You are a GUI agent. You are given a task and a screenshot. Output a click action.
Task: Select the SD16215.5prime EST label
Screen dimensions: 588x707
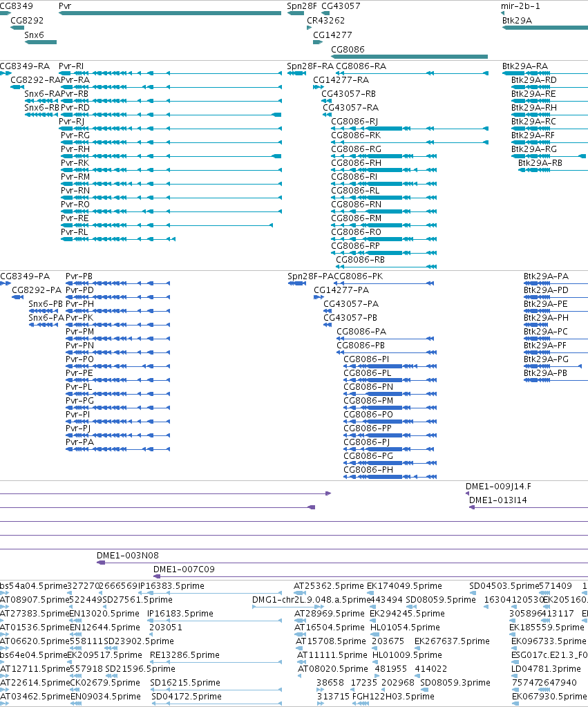pos(185,683)
